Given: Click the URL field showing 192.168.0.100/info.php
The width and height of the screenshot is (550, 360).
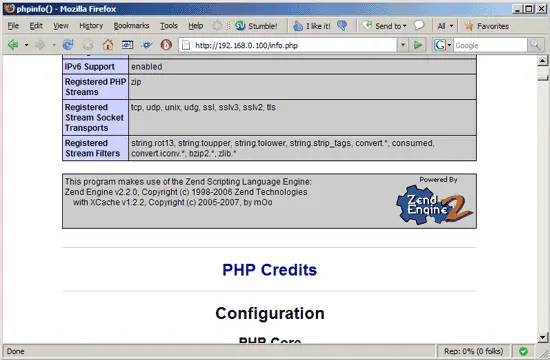Looking at the screenshot, I should (x=288, y=45).
